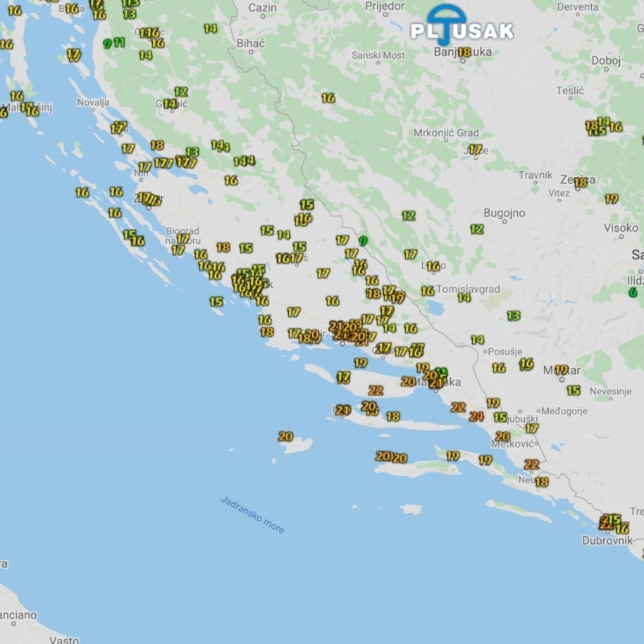Open the 17 marker at Jajce
This screenshot has width=644, height=644.
475,149
